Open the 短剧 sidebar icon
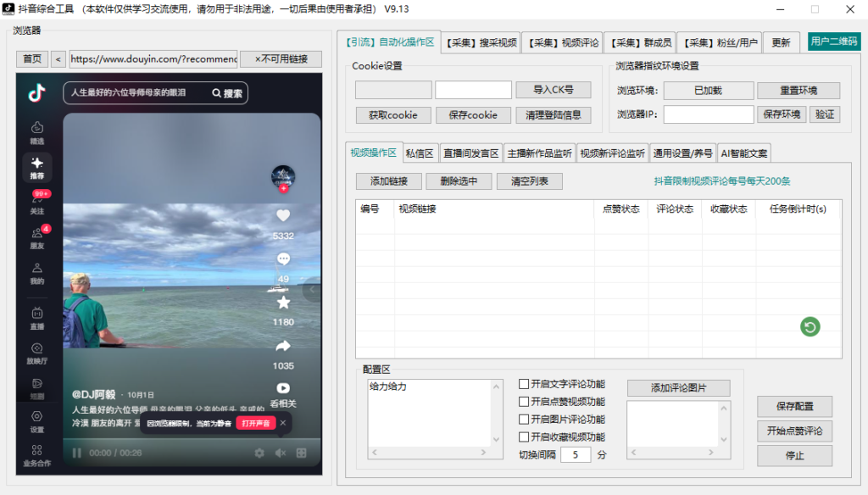The image size is (868, 495). click(37, 389)
